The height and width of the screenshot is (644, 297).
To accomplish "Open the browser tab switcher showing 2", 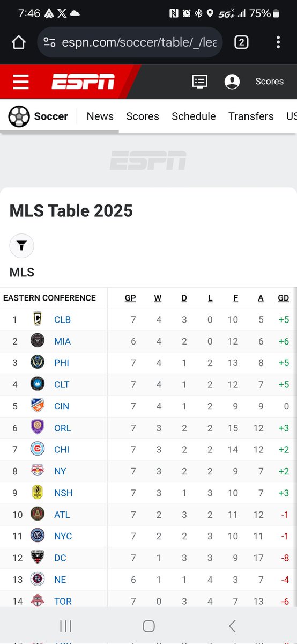I will 241,42.
